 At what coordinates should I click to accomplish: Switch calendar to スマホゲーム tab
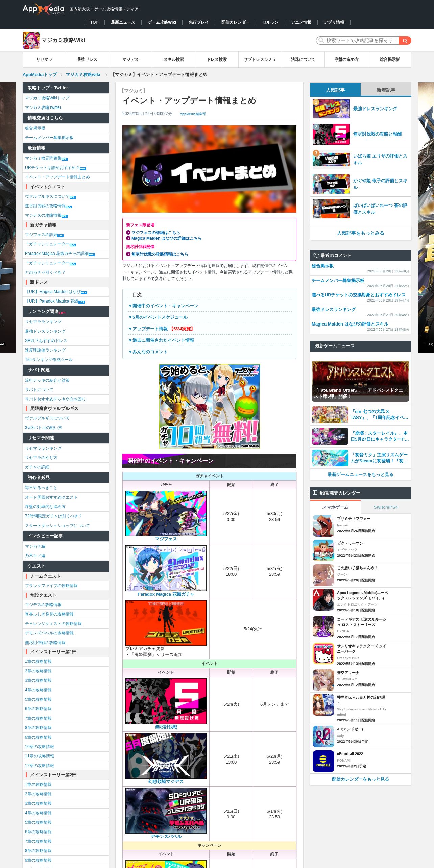tap(335, 507)
